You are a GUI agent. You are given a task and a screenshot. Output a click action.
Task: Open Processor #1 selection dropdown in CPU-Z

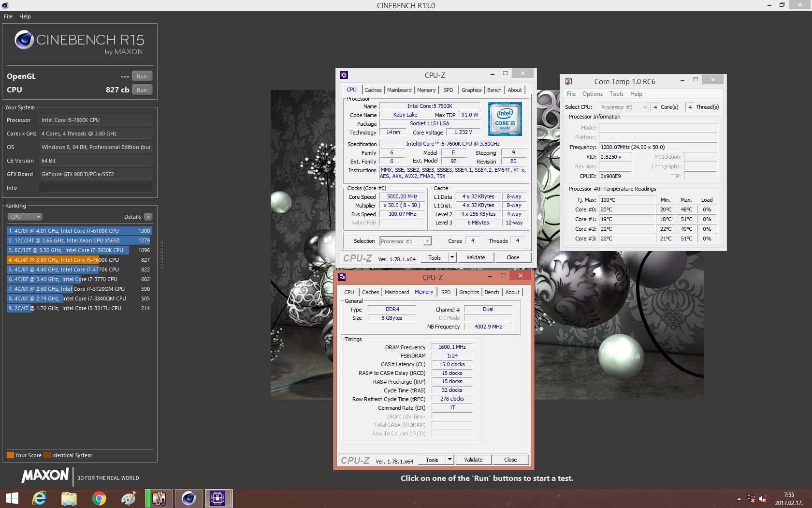coord(405,241)
